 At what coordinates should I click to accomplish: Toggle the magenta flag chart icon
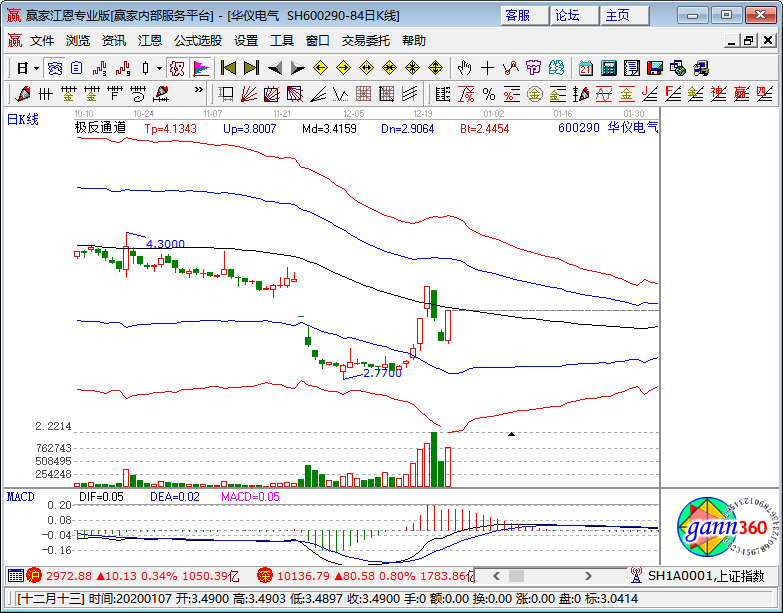[x=200, y=68]
